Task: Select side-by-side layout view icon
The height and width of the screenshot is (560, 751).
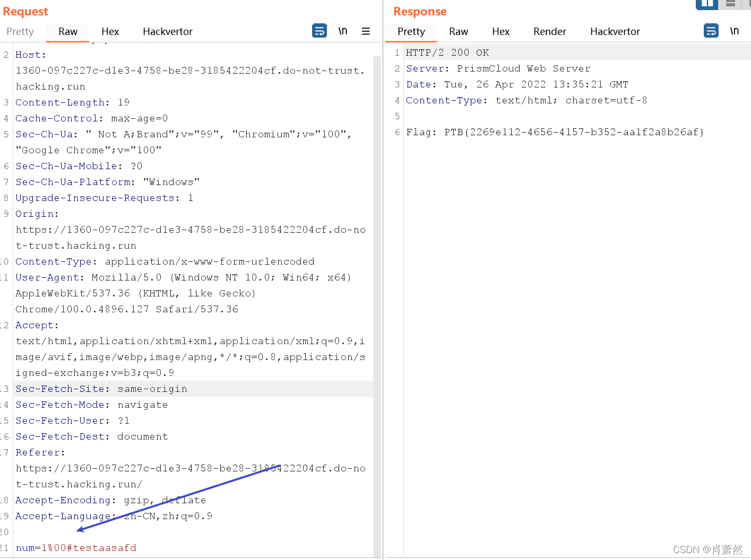Action: coord(707,4)
